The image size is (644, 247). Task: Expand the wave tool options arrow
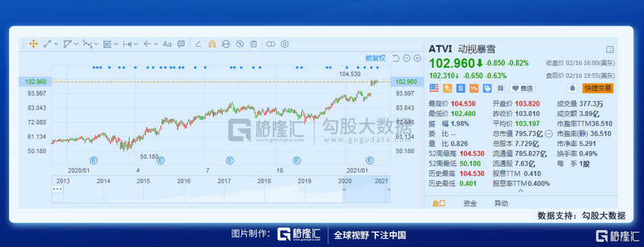pyautogui.click(x=96, y=44)
